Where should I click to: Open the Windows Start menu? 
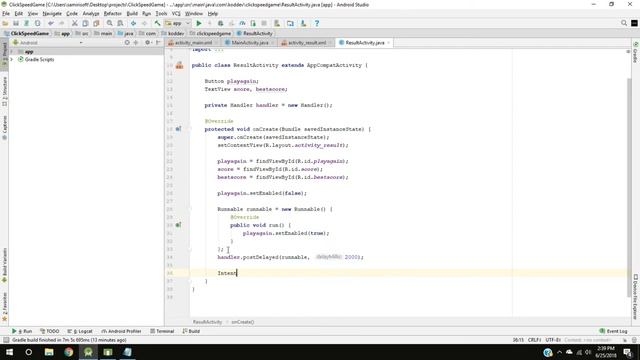9,352
